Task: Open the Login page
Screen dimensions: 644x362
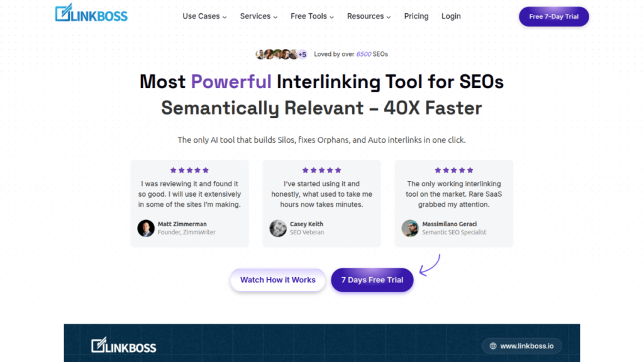Action: [x=451, y=16]
